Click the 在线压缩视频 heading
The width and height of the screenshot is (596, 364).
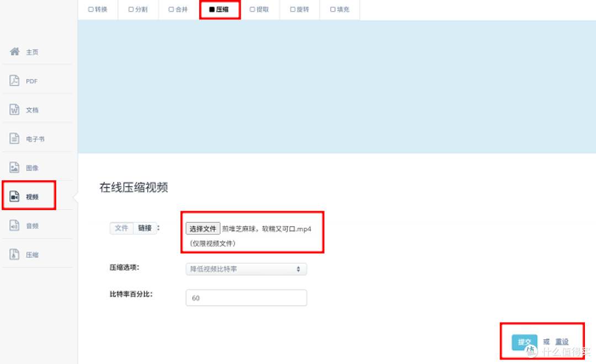(x=134, y=188)
